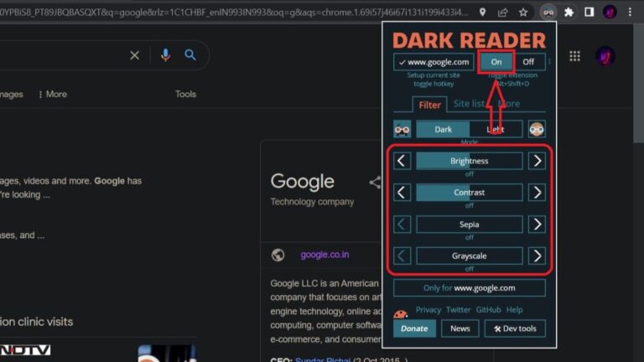Click the Dark Reader extension icon in toolbar
This screenshot has width=644, height=362.
click(x=548, y=13)
